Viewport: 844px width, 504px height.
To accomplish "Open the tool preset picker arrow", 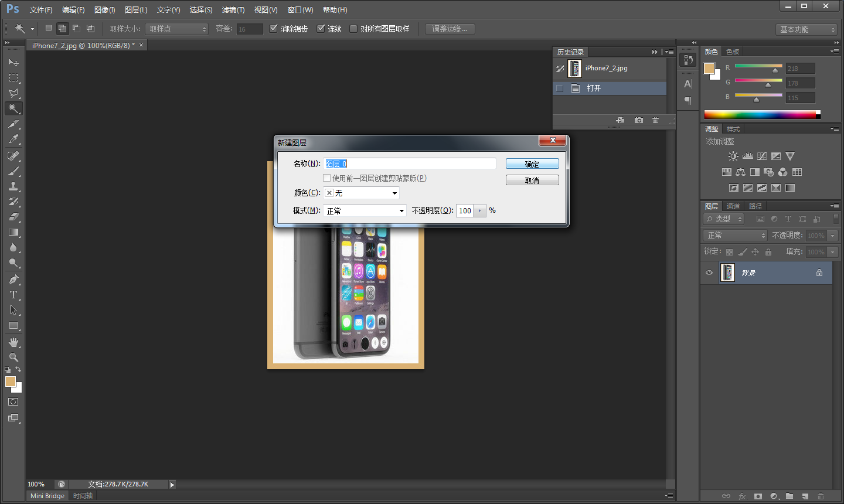I will click(32, 29).
